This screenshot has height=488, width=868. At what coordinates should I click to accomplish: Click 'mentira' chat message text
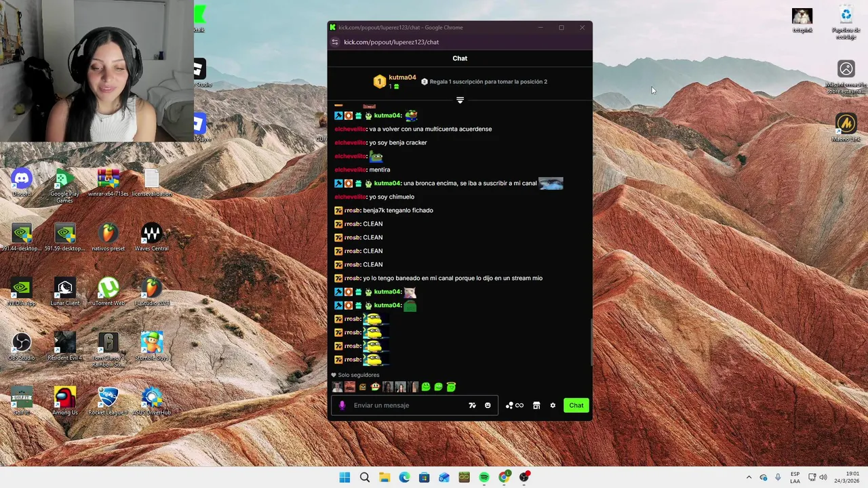click(380, 169)
